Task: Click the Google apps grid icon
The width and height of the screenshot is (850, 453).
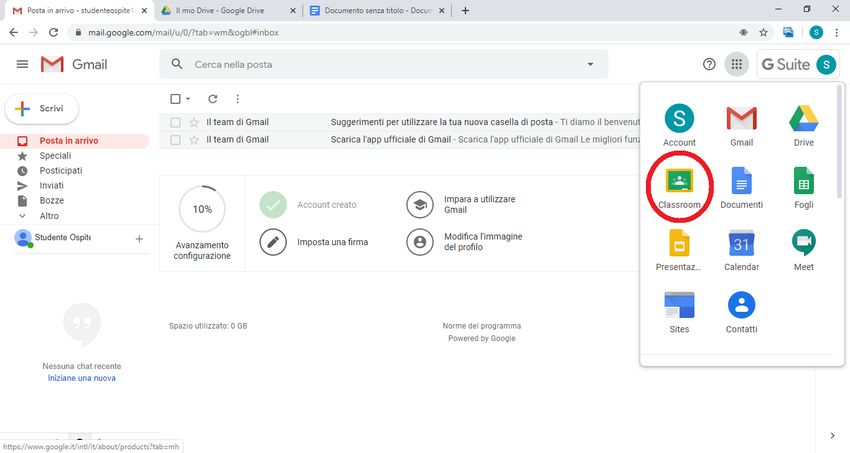Action: point(737,64)
